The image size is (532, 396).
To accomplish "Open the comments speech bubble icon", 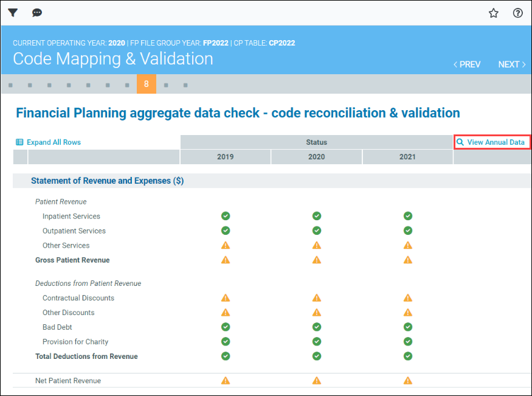I will 37,13.
